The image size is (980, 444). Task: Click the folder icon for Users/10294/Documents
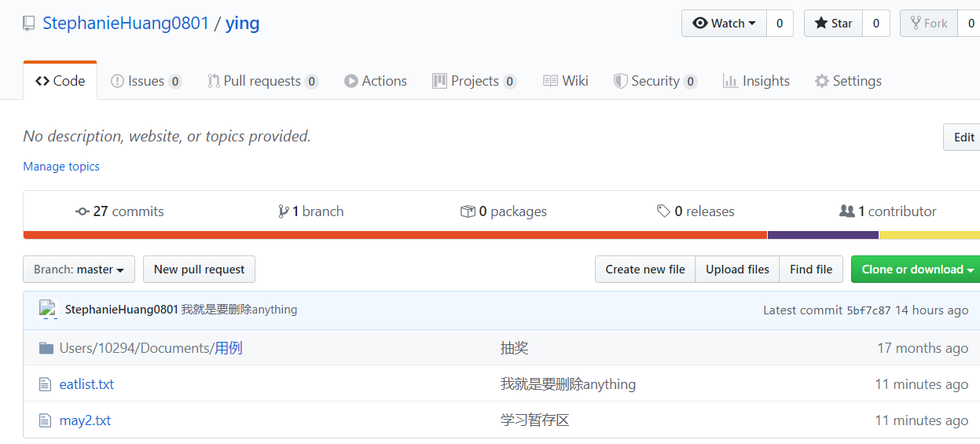tap(46, 348)
